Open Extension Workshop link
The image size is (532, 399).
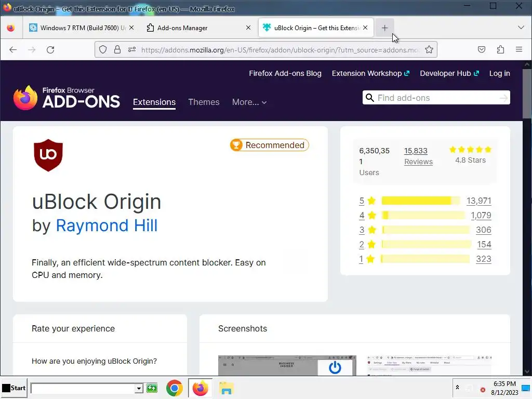pos(370,73)
